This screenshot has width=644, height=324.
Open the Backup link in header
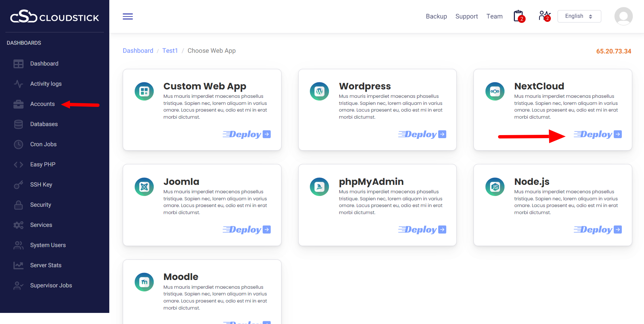436,16
